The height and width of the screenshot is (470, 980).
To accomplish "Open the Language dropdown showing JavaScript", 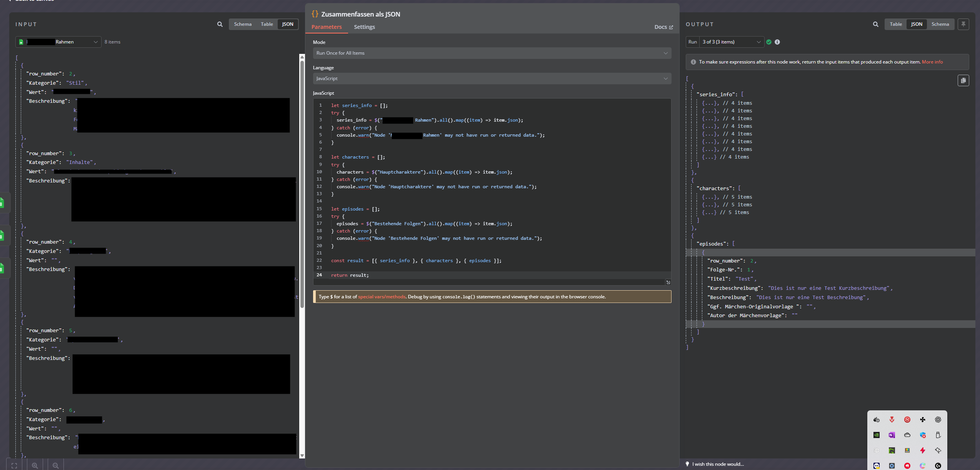I will click(x=492, y=79).
